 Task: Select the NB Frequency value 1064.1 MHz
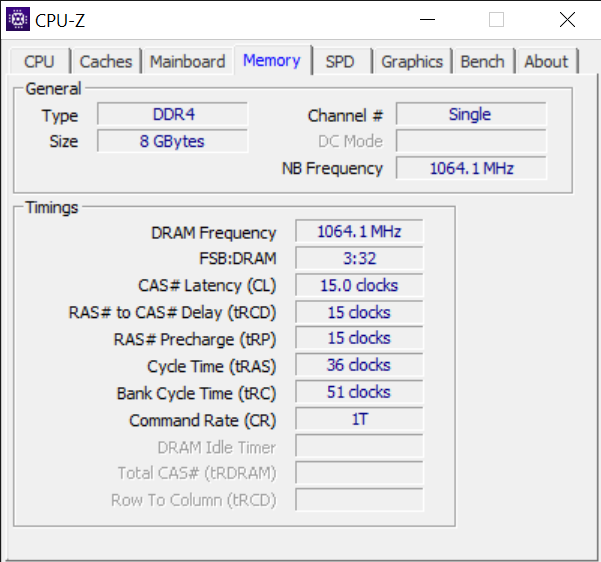(471, 168)
